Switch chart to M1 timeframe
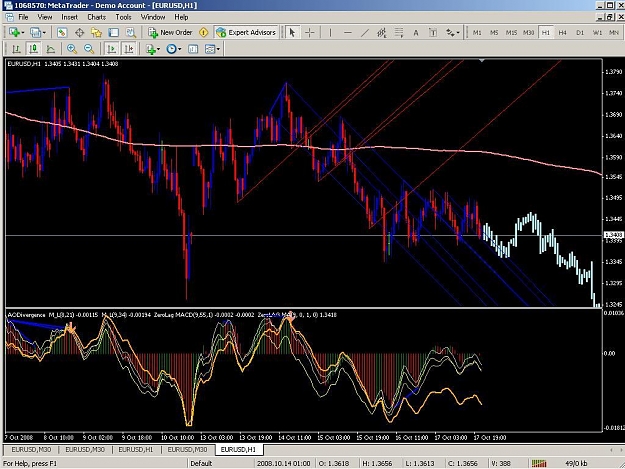This screenshot has width=625, height=469. tap(477, 33)
